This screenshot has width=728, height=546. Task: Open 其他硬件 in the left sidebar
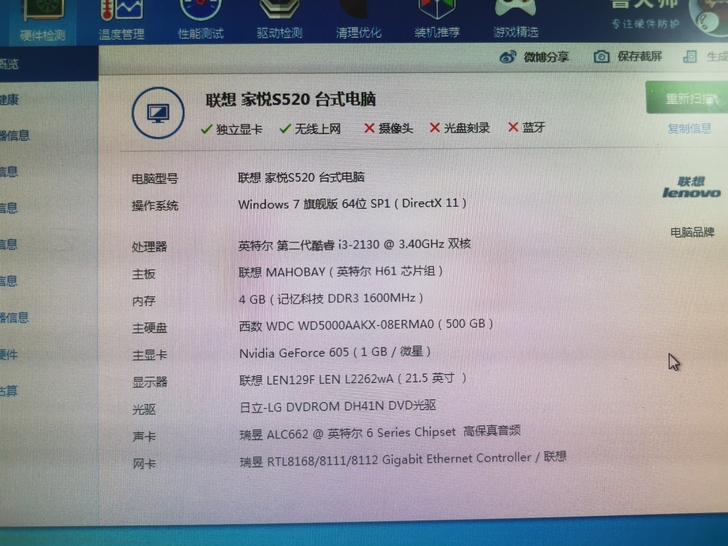(x=10, y=354)
